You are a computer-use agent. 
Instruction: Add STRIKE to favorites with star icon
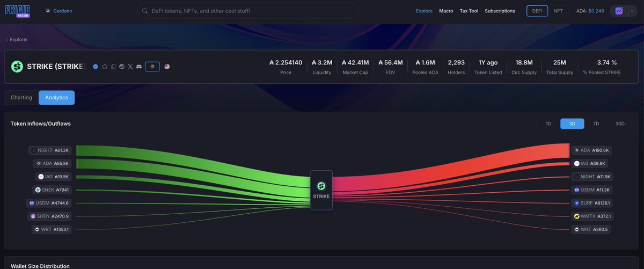[x=105, y=67]
